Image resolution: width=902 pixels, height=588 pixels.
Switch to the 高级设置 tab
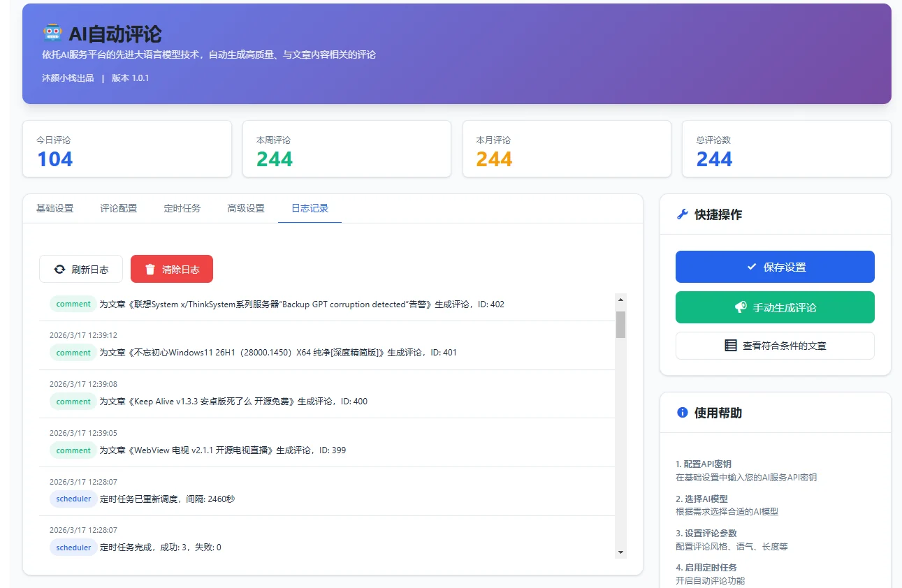click(x=245, y=207)
